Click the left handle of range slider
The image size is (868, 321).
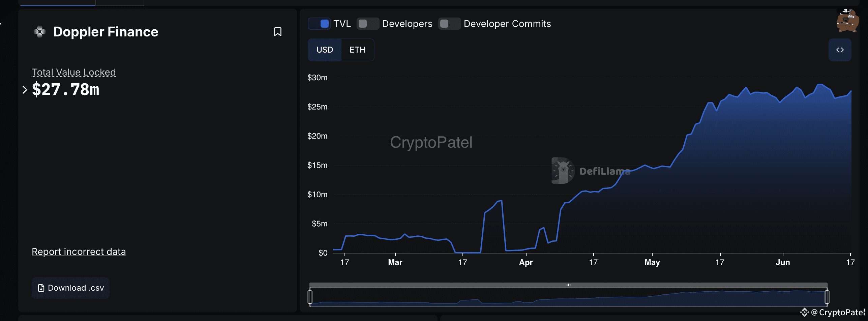point(310,297)
